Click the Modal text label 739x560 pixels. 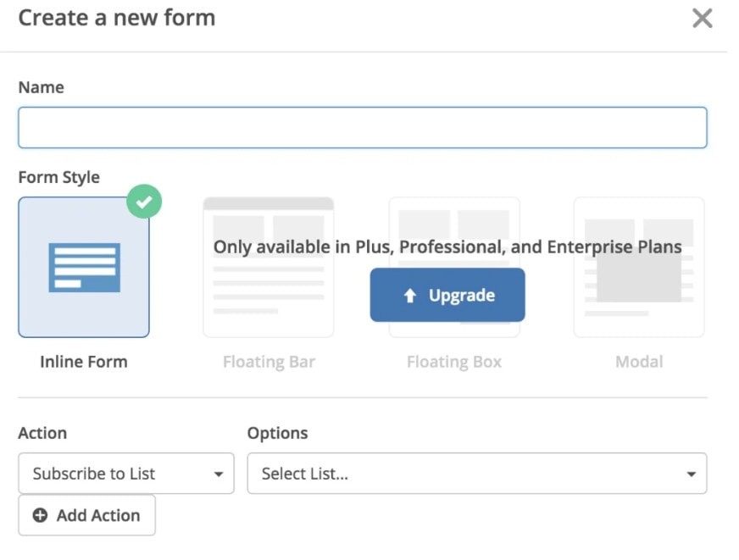(x=639, y=362)
